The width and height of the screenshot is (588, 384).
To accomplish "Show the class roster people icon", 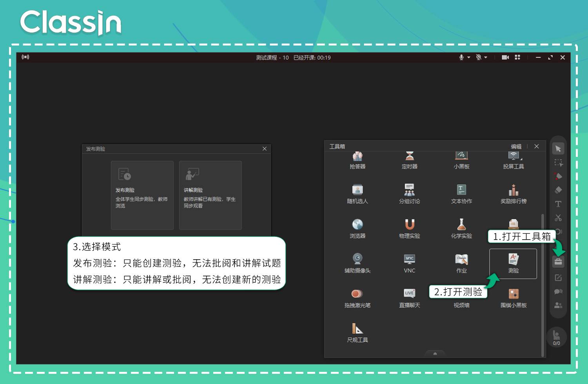I will (558, 305).
